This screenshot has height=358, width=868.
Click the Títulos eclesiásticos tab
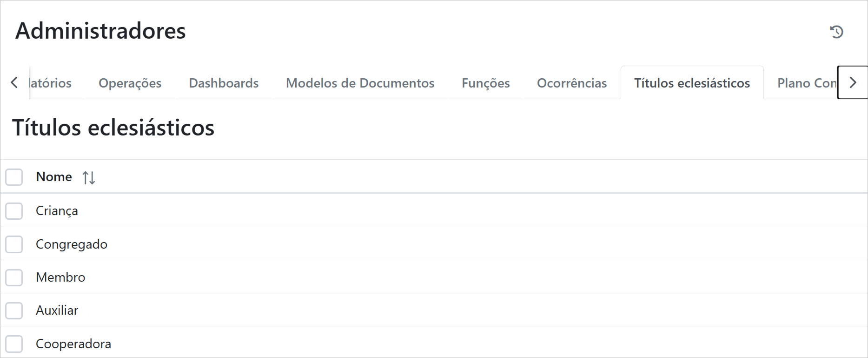pyautogui.click(x=692, y=83)
